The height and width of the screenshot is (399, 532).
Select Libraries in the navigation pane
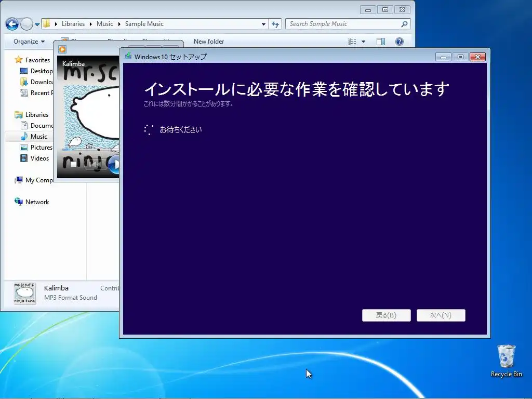click(x=37, y=115)
